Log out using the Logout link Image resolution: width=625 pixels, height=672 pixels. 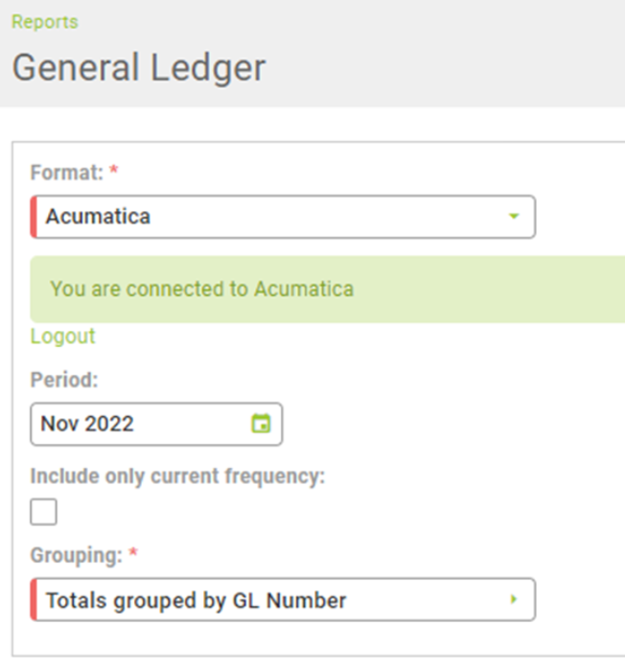[x=62, y=336]
